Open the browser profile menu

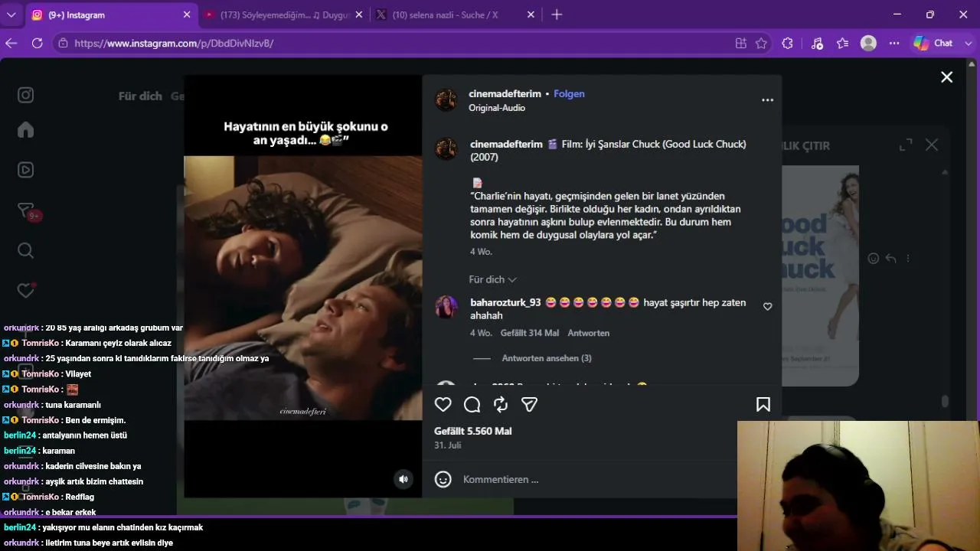pos(868,44)
